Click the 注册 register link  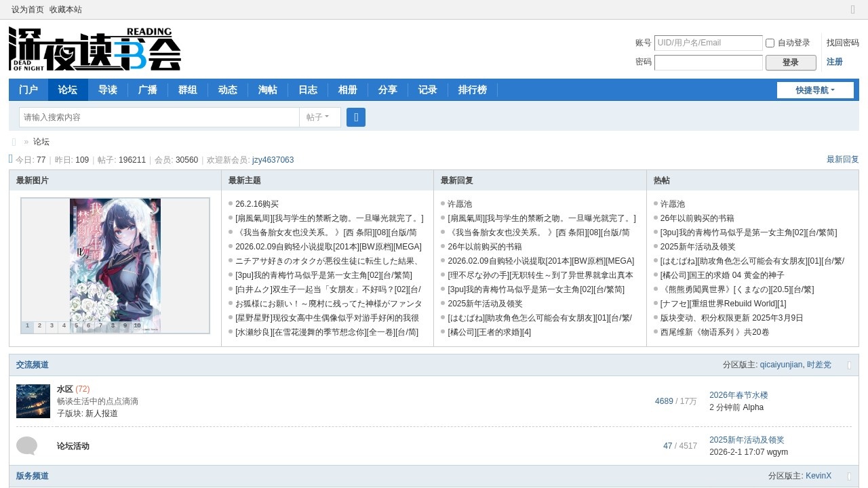click(x=834, y=62)
